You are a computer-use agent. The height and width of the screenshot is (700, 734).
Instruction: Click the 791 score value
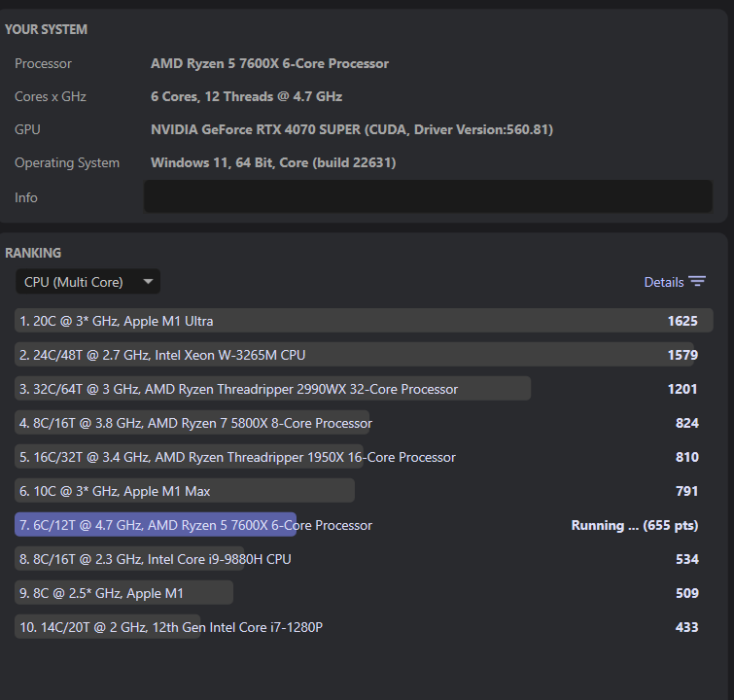[x=686, y=491]
